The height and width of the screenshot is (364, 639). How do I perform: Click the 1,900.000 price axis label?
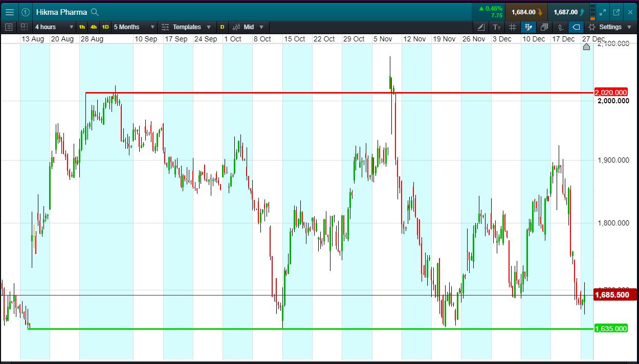(613, 160)
